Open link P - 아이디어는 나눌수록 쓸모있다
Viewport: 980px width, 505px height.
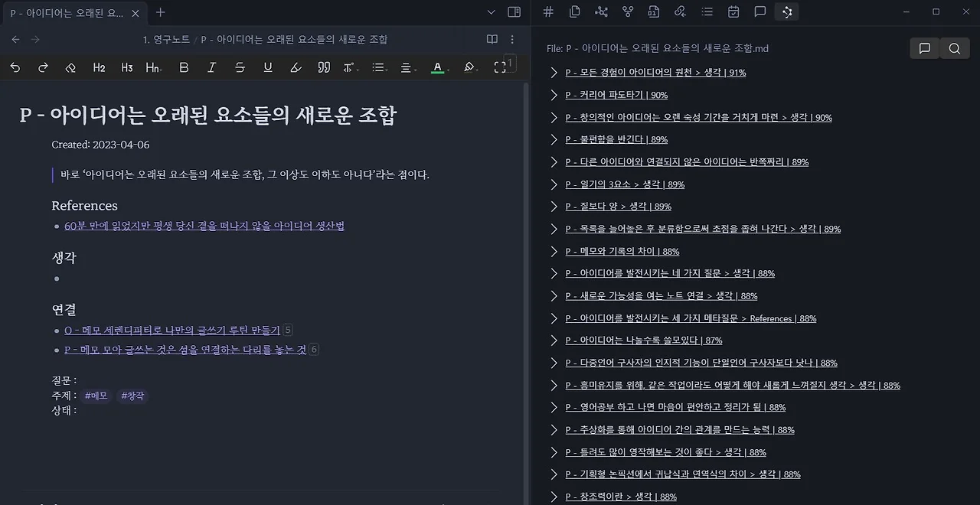click(643, 340)
